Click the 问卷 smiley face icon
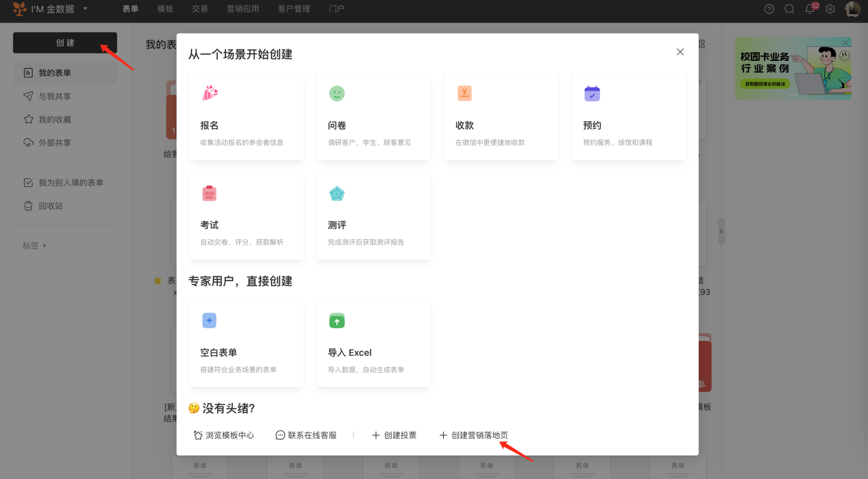This screenshot has width=868, height=479. (x=337, y=93)
